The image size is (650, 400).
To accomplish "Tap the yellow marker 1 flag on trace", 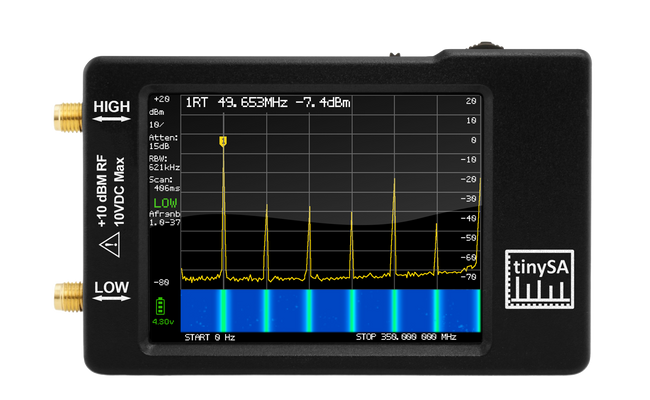I will [223, 141].
